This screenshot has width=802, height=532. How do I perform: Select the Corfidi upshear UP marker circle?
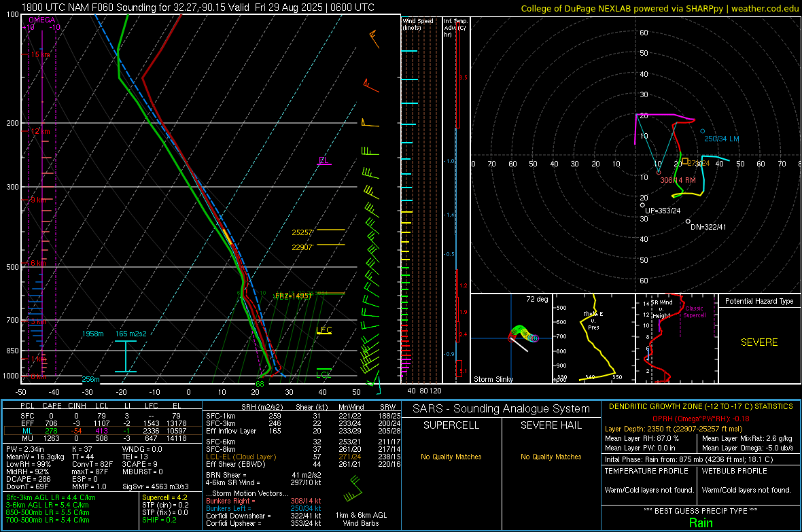[642, 205]
